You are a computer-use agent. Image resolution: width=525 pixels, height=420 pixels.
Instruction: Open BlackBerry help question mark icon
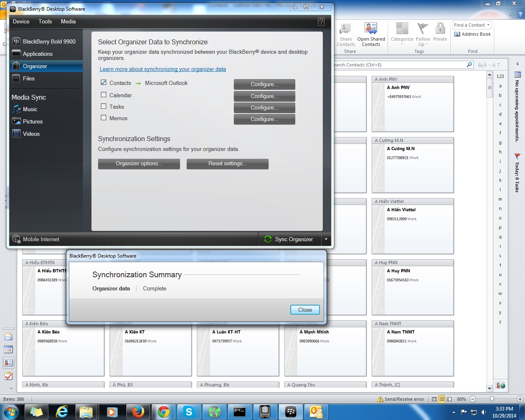coord(321,22)
